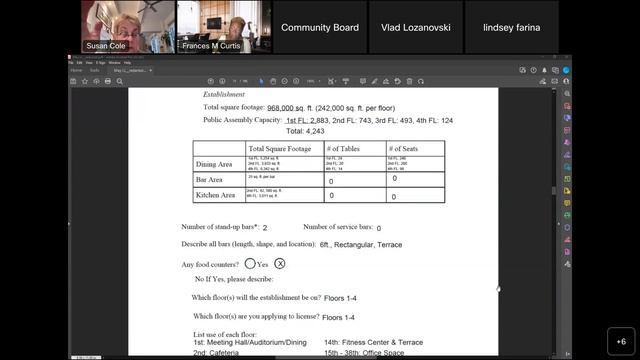Expand the left navigation pane arrow
This screenshot has width=640, height=360.
click(x=69, y=223)
